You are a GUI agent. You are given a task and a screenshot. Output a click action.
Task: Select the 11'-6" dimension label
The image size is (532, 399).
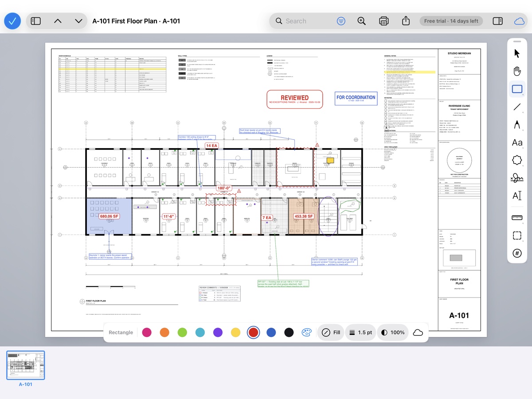(x=168, y=216)
